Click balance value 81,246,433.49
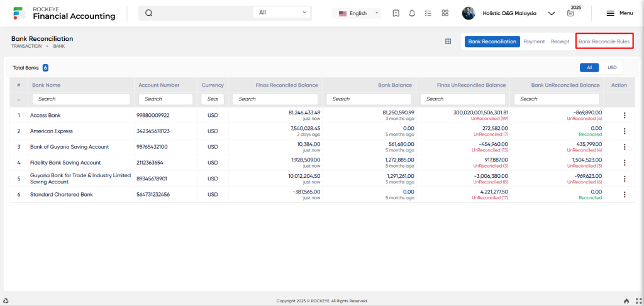The width and height of the screenshot is (644, 306). click(304, 112)
